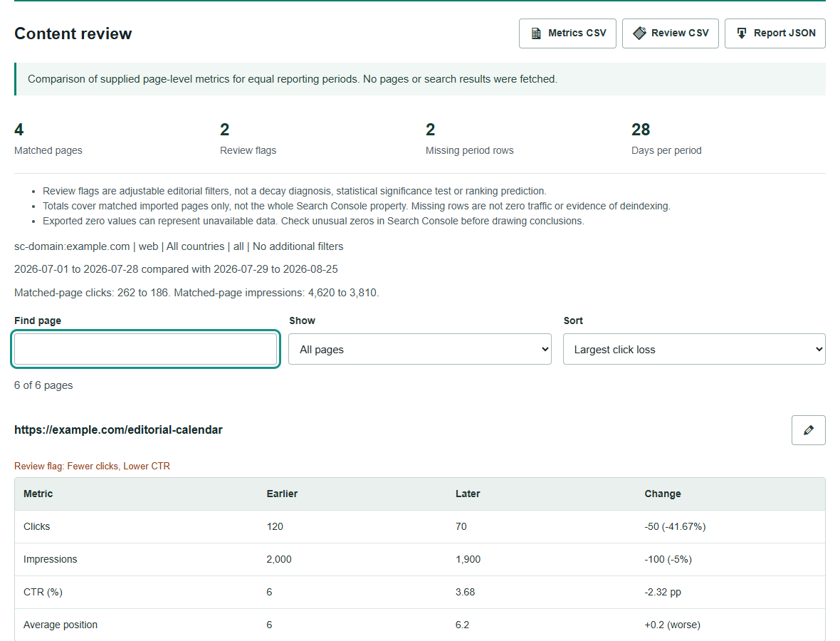Click the bullet about totals covering matched pages
Screen dimensions: 840x641
(x=357, y=206)
